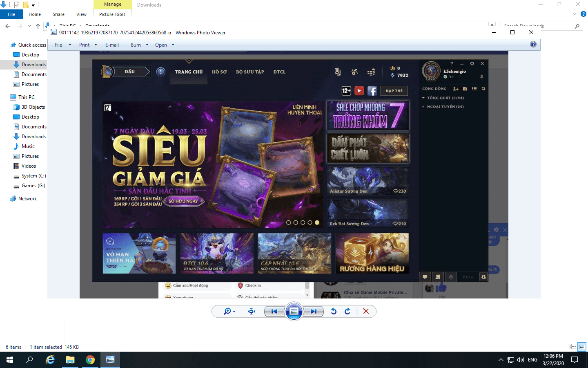Open the Burn menu
The image size is (588, 368).
tap(136, 45)
